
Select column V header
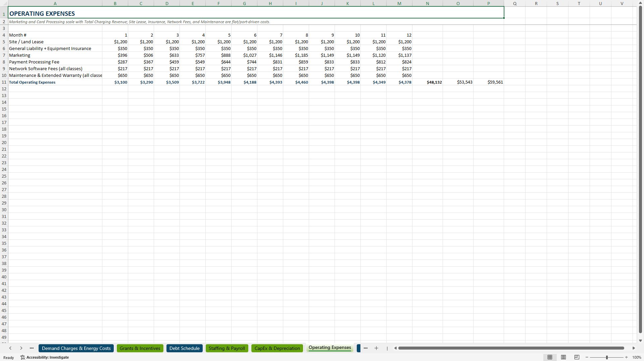(622, 3)
